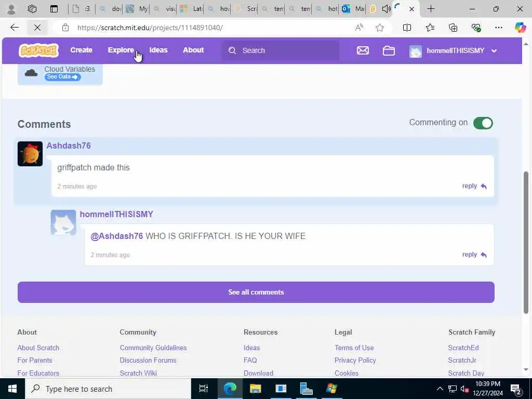Switch to the Lat browser tab

coord(191,9)
